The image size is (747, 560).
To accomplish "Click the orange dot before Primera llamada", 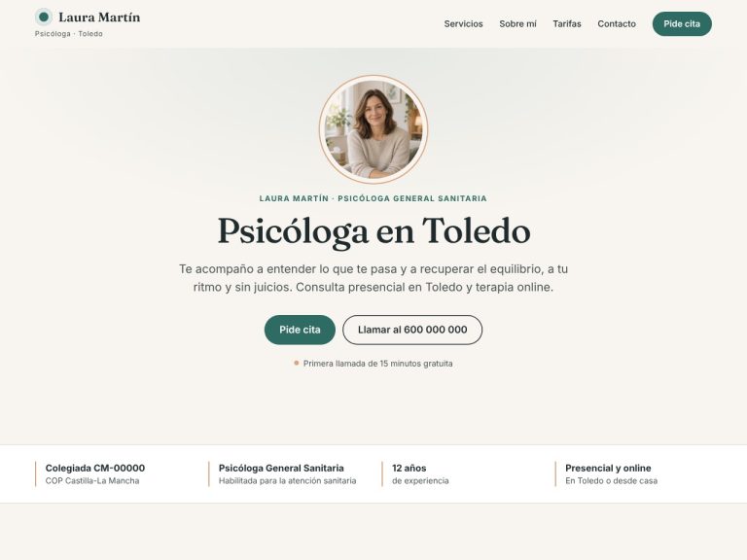I will pos(297,363).
